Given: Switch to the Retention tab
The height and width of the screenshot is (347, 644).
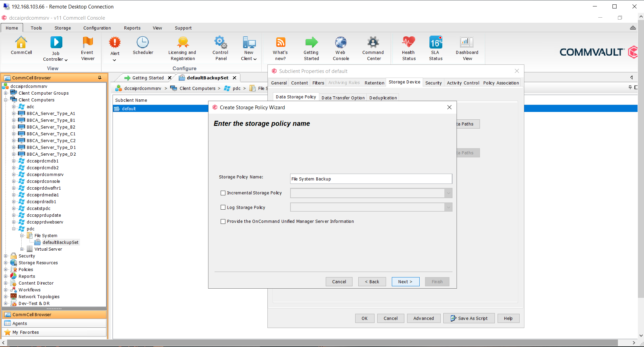Looking at the screenshot, I should click(x=374, y=83).
